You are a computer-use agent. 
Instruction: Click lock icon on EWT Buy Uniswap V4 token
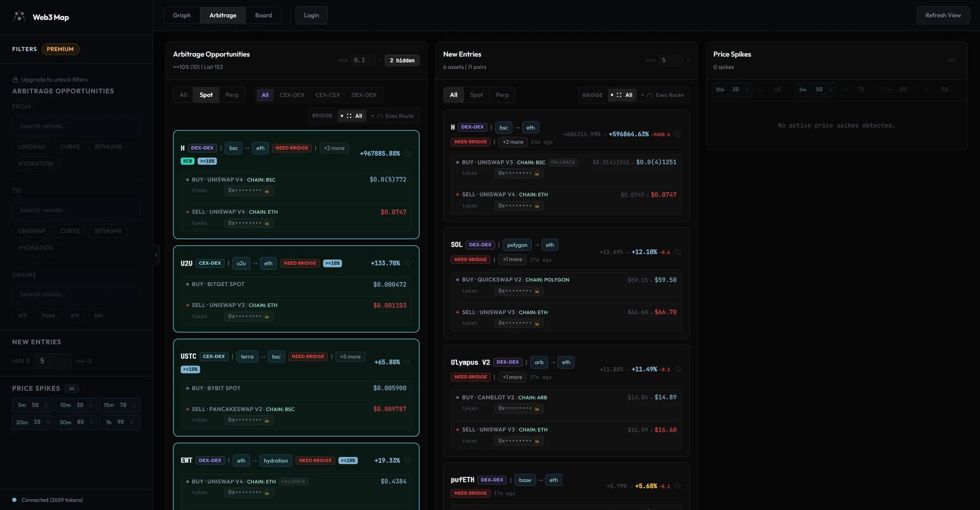[267, 493]
